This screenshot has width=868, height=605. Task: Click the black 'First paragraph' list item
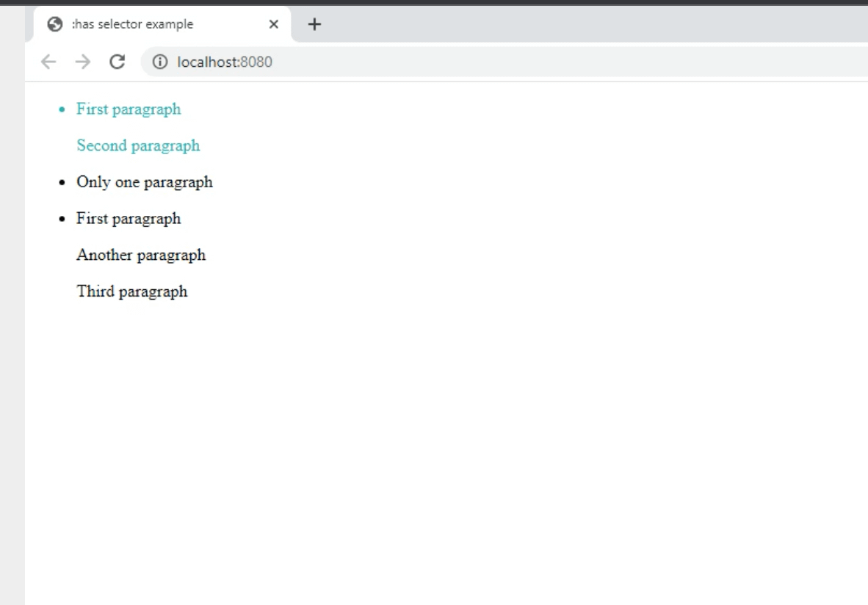tap(129, 218)
